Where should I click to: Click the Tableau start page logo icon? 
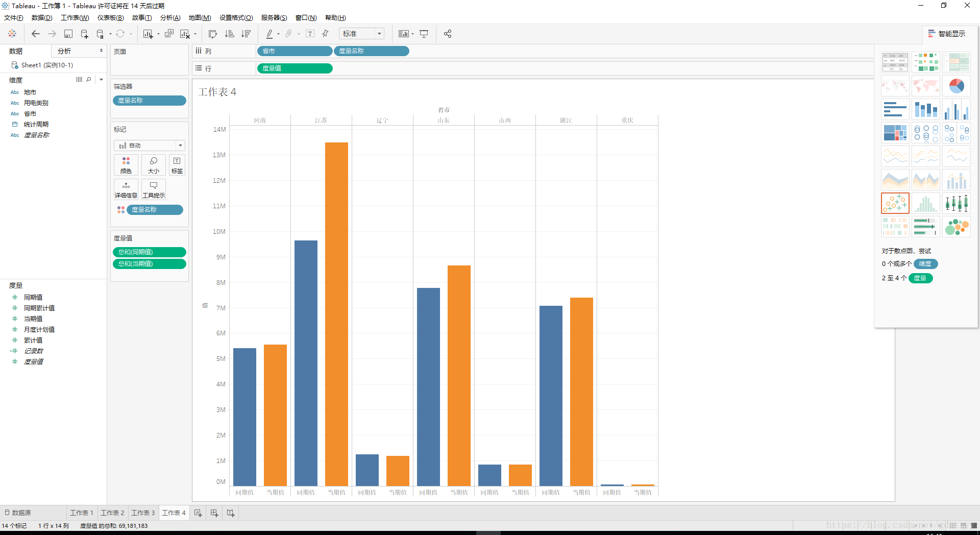coord(12,34)
